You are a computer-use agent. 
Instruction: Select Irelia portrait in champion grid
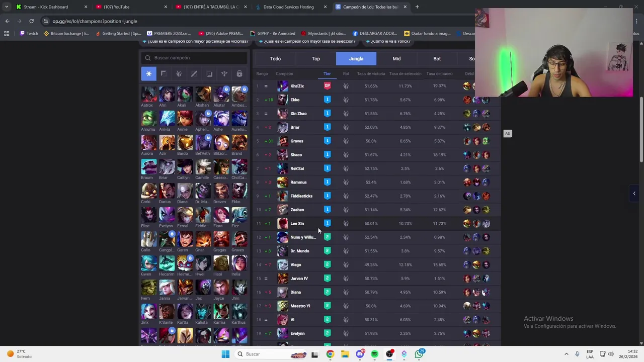click(239, 263)
